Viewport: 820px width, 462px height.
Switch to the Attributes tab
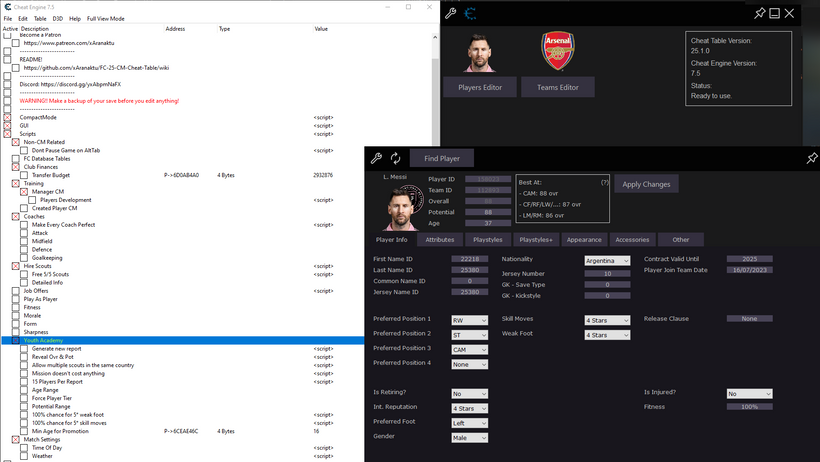tap(439, 240)
